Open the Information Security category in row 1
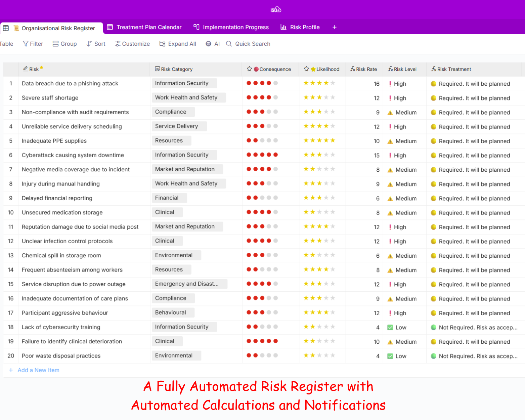This screenshot has height=420, width=525. click(x=182, y=83)
